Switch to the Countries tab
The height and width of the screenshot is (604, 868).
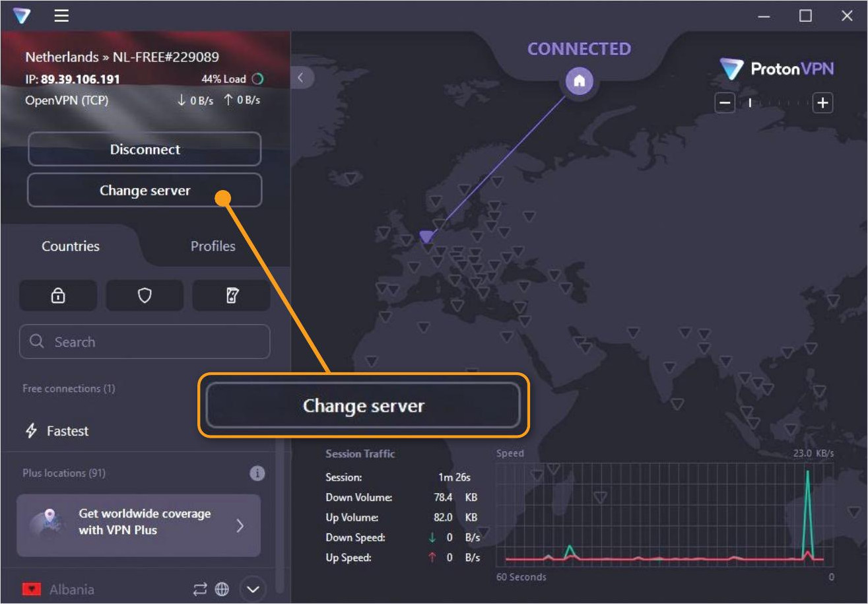(x=71, y=246)
